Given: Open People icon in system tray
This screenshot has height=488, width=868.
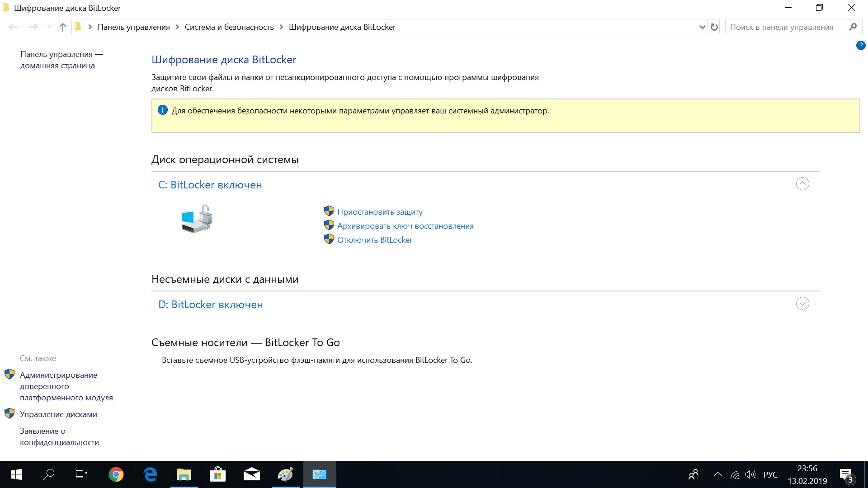Looking at the screenshot, I should tap(693, 474).
